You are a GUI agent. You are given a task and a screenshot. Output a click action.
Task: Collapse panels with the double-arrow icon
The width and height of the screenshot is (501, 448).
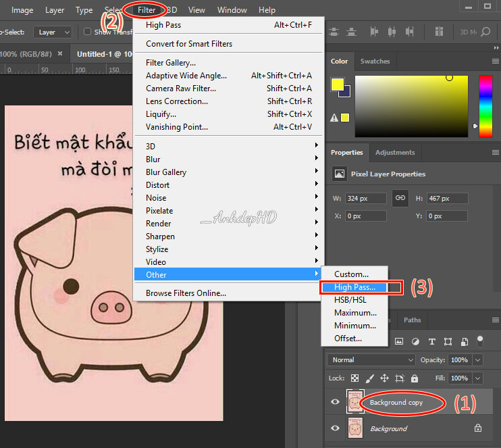tap(496, 48)
